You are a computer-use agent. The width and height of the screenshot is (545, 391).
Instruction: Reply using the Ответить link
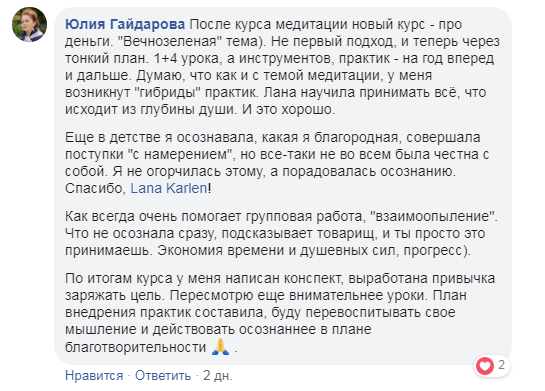tap(163, 376)
